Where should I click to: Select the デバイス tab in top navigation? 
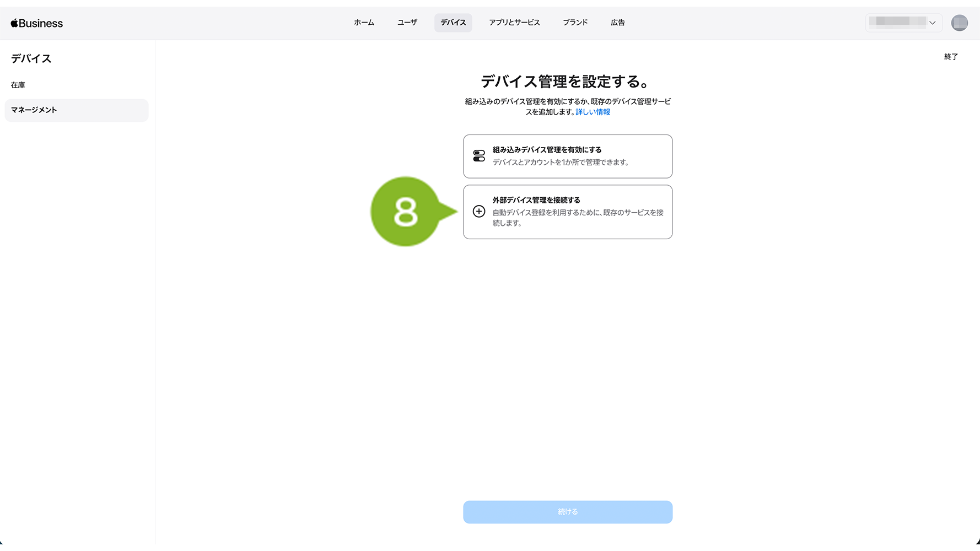coord(453,23)
